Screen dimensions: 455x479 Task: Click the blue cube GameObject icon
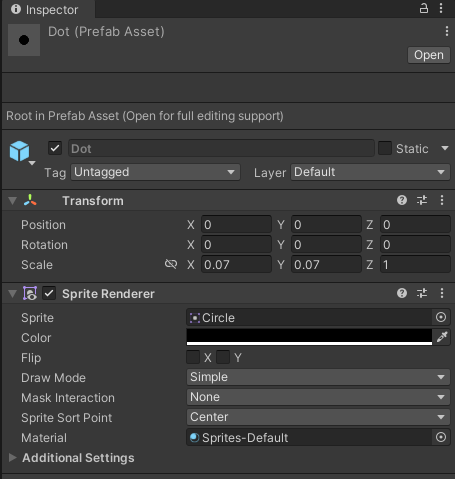coord(19,151)
